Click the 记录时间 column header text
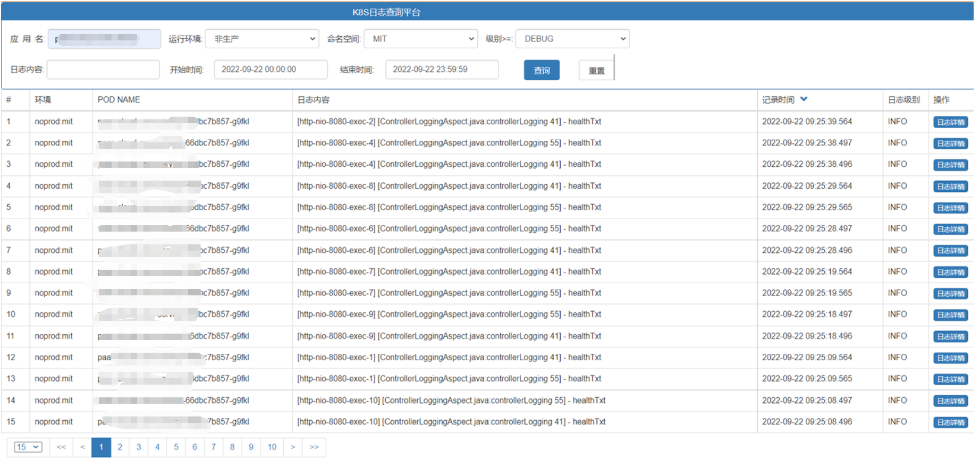The width and height of the screenshot is (980, 468). point(778,100)
